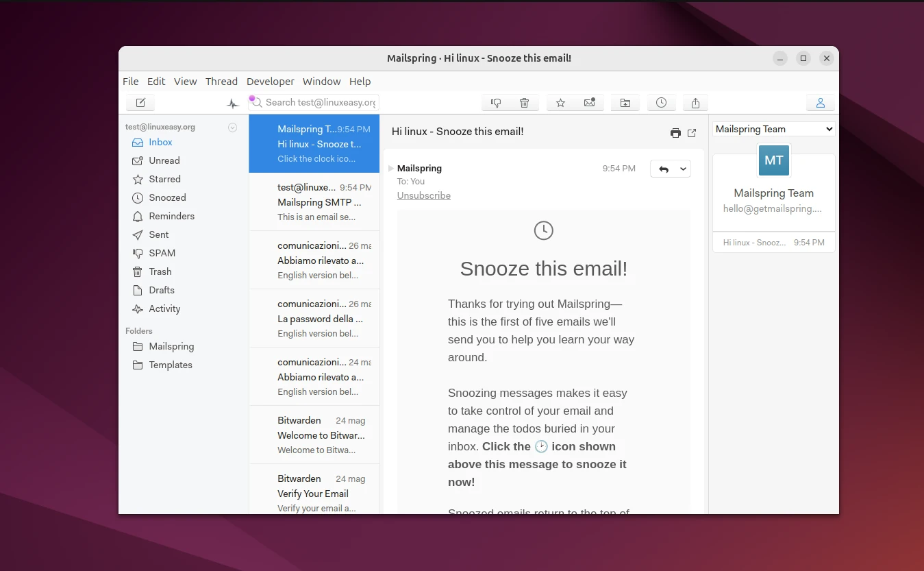The image size is (924, 571).
Task: Compose a new message
Action: pyautogui.click(x=140, y=102)
